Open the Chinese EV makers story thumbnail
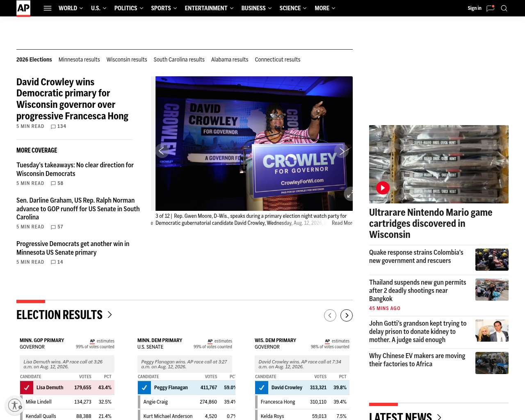This screenshot has height=420, width=525. [x=492, y=363]
